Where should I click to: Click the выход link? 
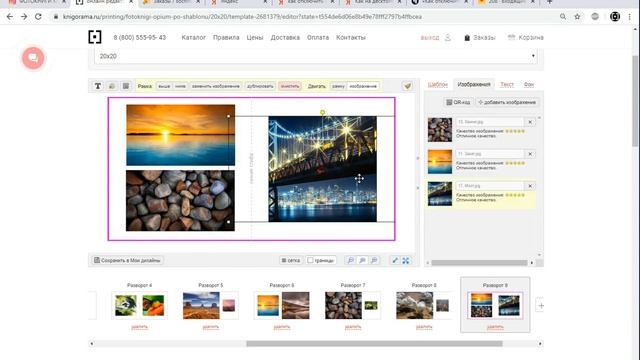(x=430, y=38)
